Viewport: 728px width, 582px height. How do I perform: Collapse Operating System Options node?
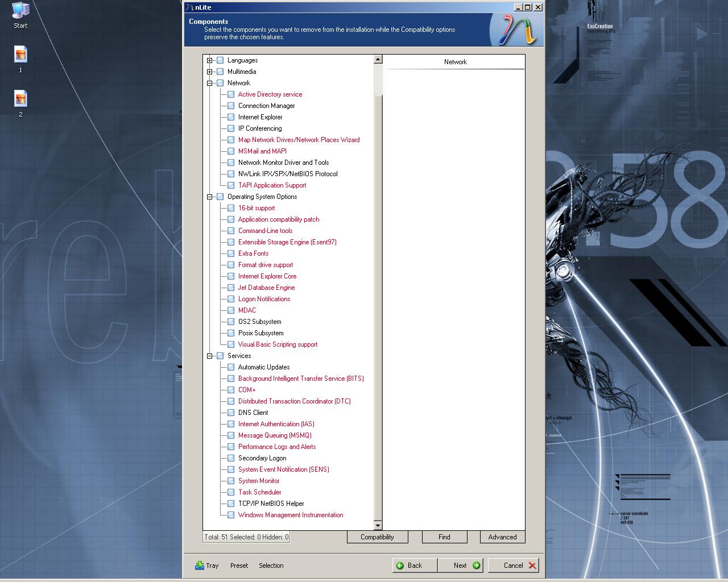[x=209, y=197]
